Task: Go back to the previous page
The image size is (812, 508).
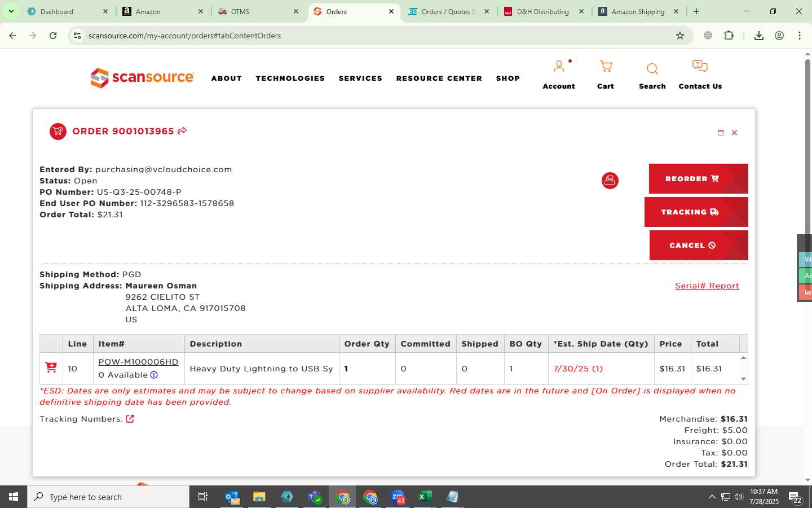Action: [x=12, y=36]
